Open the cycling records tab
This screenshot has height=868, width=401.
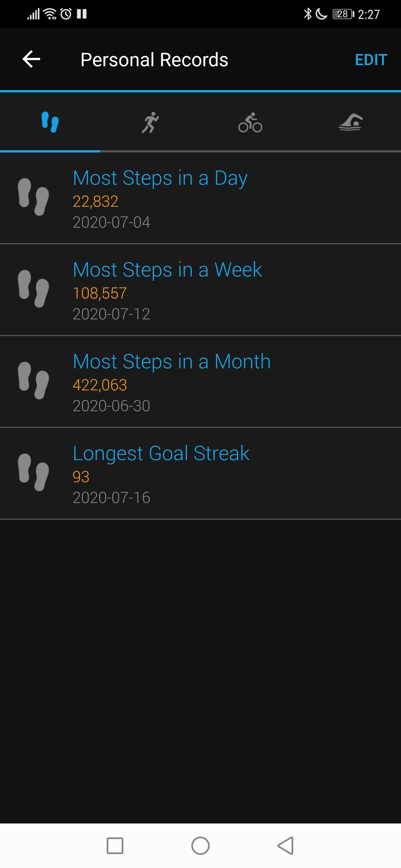[250, 123]
